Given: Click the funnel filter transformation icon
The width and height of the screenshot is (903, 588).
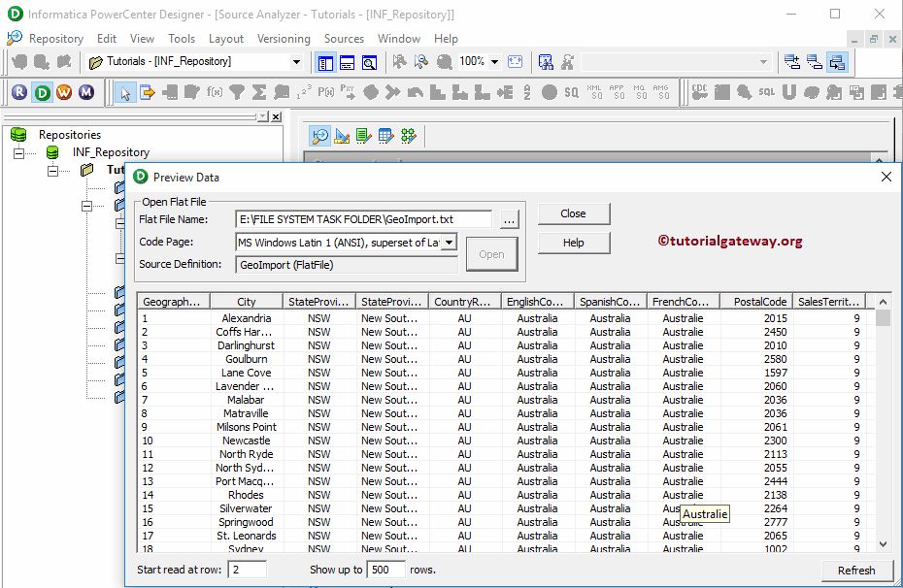Looking at the screenshot, I should 237,92.
